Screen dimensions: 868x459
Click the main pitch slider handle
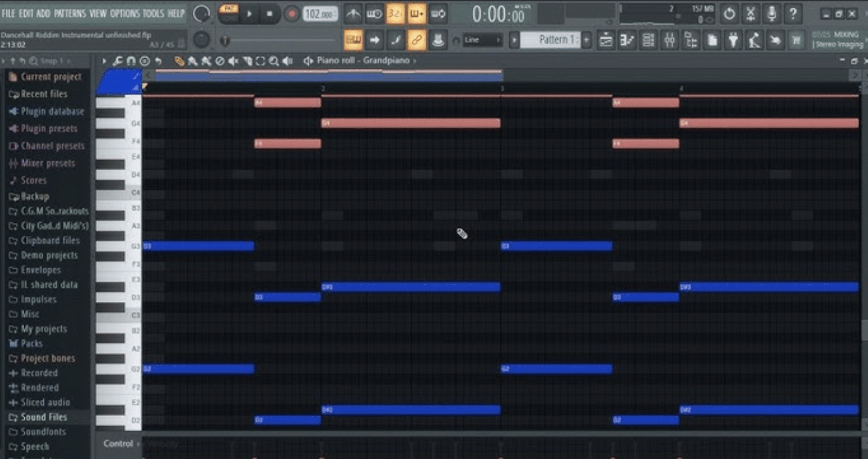point(224,40)
